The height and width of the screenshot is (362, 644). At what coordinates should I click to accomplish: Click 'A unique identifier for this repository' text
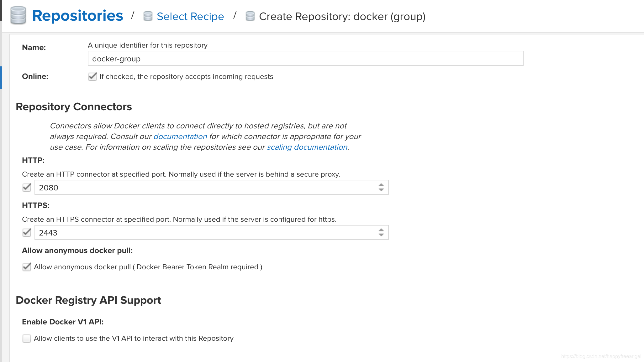click(x=148, y=45)
